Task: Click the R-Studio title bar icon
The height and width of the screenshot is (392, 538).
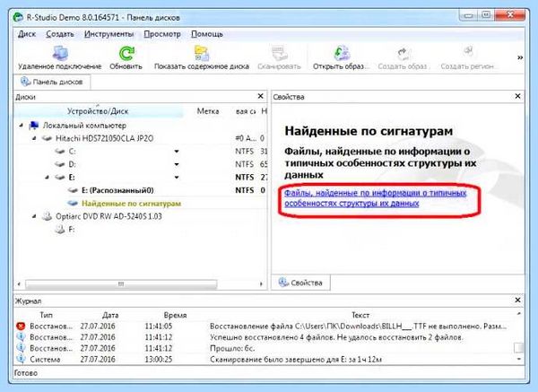Action: (18, 17)
